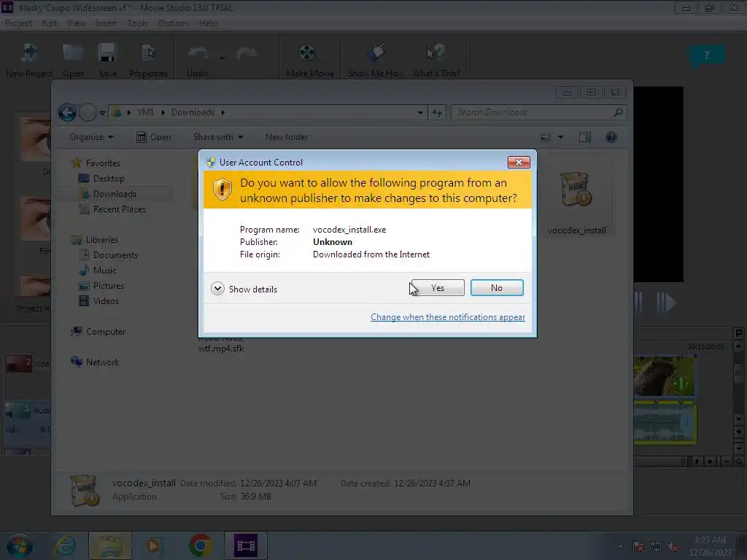Click the refresh button beside the address bar
This screenshot has width=747, height=560.
point(437,113)
